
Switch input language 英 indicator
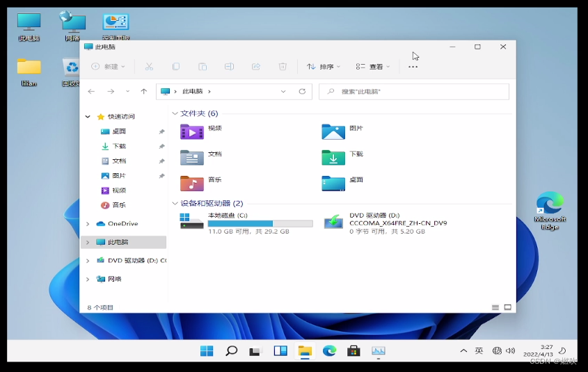[479, 351]
